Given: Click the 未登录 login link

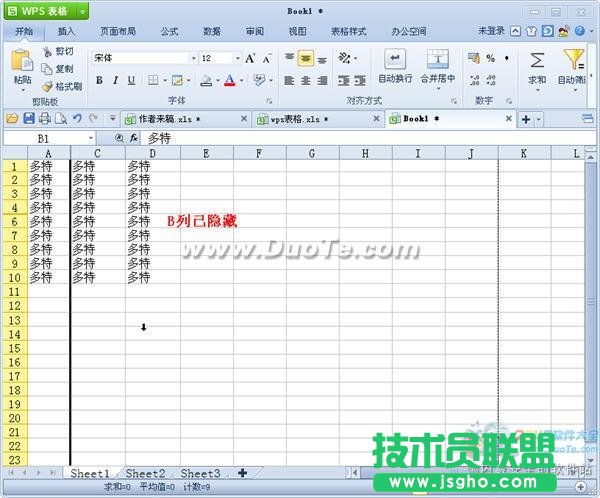Looking at the screenshot, I should [x=491, y=31].
